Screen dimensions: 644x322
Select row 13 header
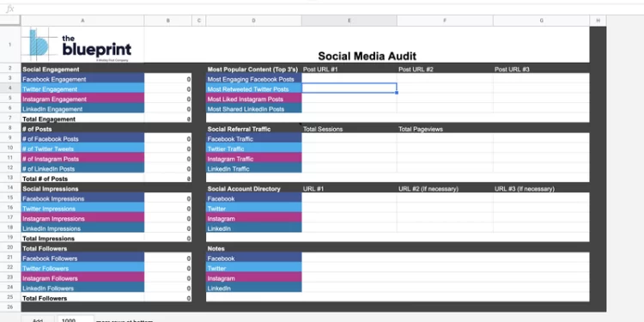click(x=10, y=179)
